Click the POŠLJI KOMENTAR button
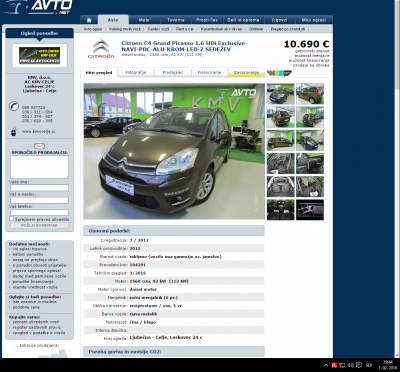The image size is (400, 372). (x=39, y=225)
